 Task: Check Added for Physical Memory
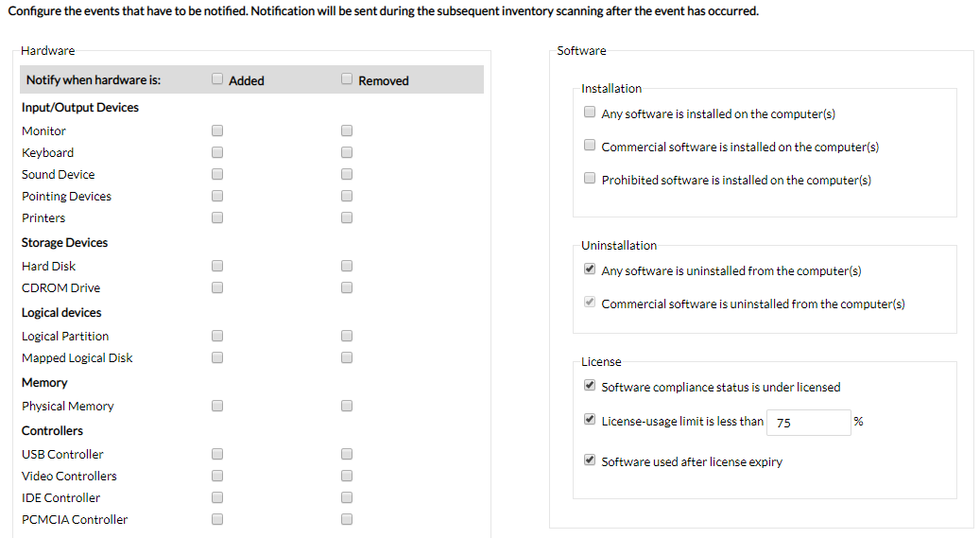(217, 406)
